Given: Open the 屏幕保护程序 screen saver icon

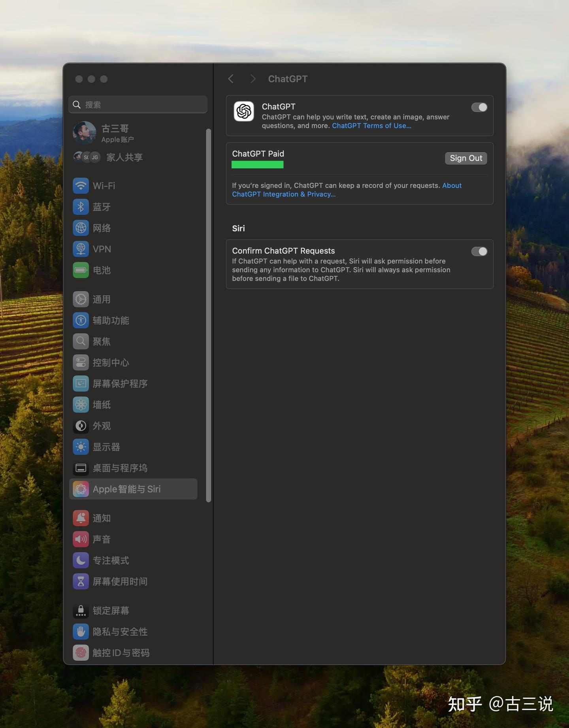Looking at the screenshot, I should pos(81,384).
